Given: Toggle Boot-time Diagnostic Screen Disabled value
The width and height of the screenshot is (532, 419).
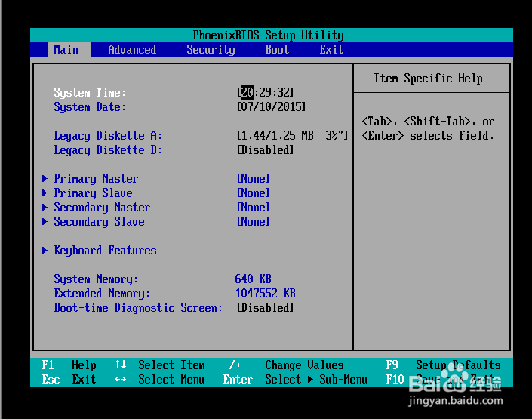Looking at the screenshot, I should tap(265, 307).
